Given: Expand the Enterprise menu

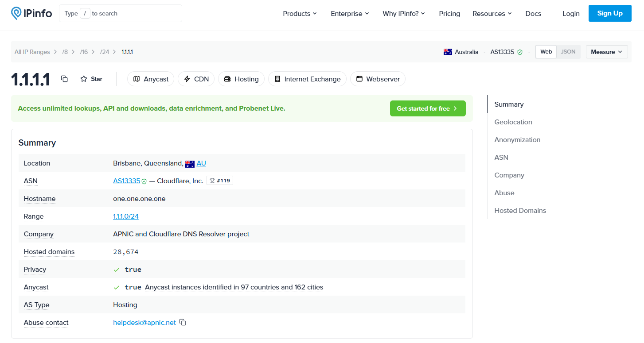Looking at the screenshot, I should pos(350,13).
